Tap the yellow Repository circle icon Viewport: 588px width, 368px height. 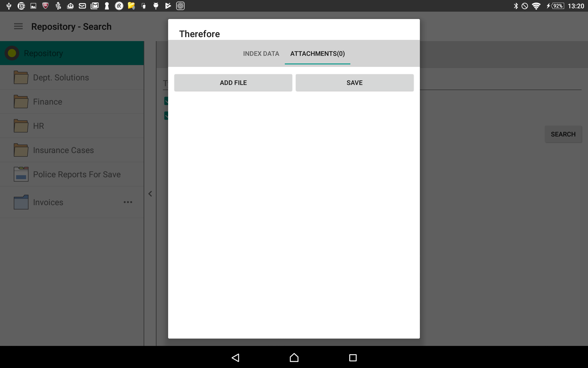click(12, 53)
